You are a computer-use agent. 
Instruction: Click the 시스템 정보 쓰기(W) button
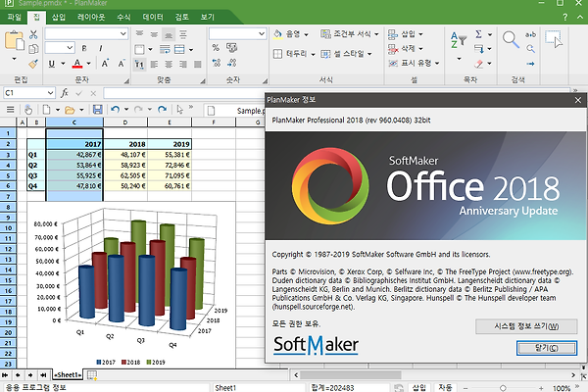tap(526, 326)
